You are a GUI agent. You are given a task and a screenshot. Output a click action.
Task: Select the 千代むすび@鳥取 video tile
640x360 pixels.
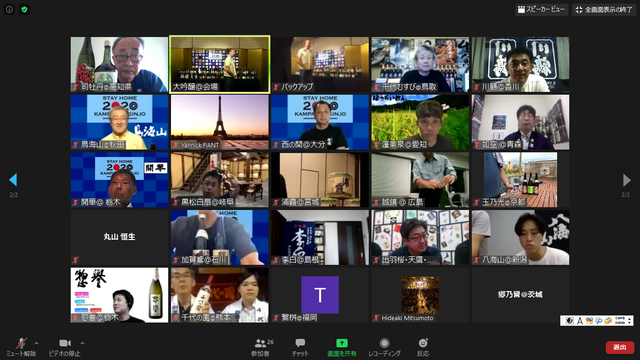coord(420,64)
